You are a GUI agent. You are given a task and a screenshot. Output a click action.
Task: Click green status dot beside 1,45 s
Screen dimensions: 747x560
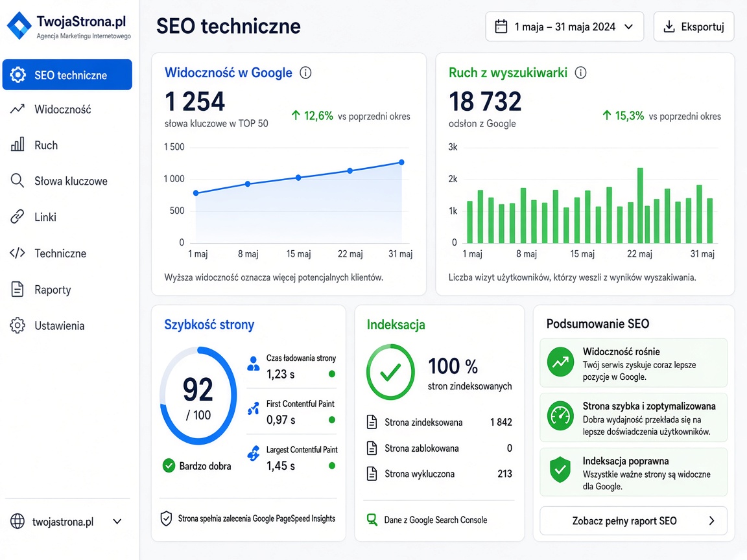(x=332, y=465)
